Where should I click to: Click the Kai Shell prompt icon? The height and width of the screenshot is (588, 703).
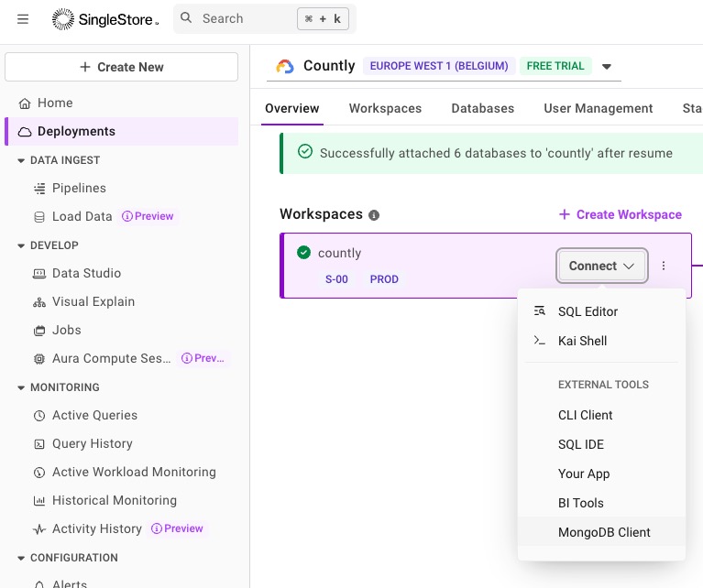(x=539, y=340)
